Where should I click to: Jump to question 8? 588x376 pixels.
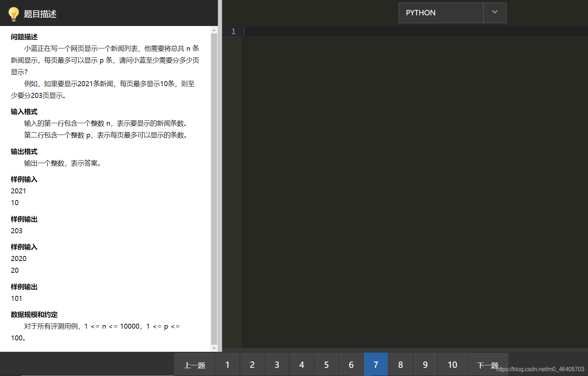[400, 365]
